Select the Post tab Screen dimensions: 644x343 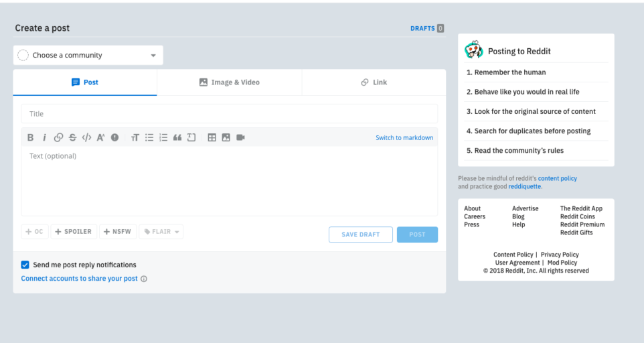[x=85, y=82]
